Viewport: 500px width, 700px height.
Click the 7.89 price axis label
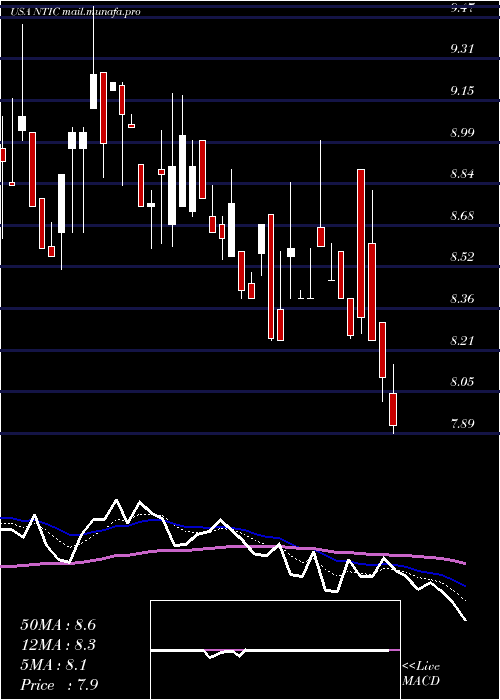(x=462, y=424)
